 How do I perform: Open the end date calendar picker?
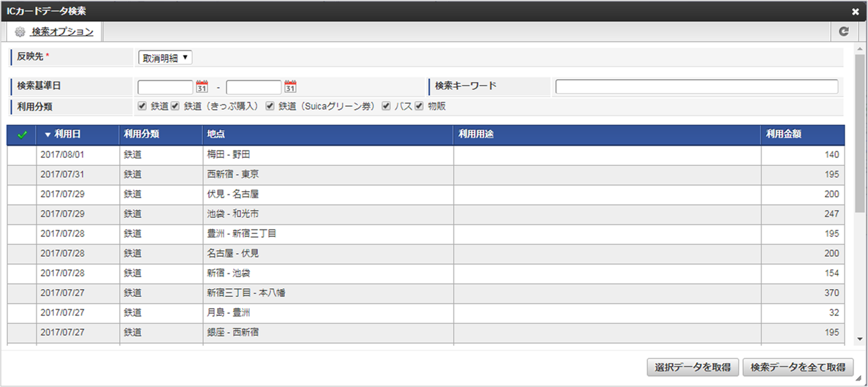tap(291, 86)
